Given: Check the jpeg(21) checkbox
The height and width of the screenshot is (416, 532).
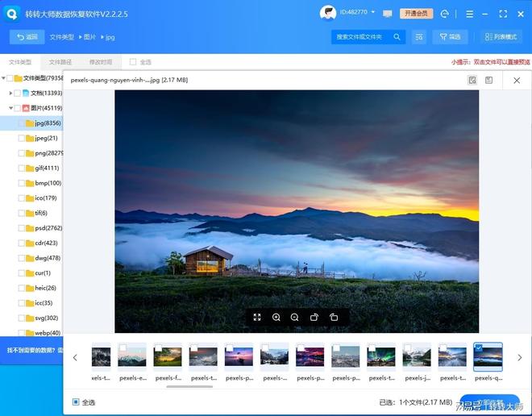Looking at the screenshot, I should tap(21, 138).
